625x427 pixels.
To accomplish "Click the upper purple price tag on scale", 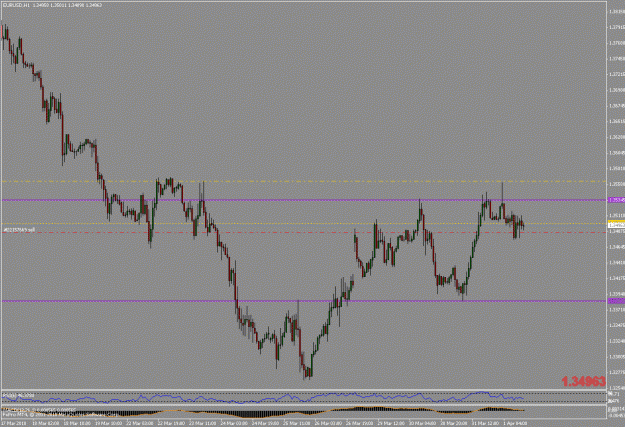I will pos(616,200).
